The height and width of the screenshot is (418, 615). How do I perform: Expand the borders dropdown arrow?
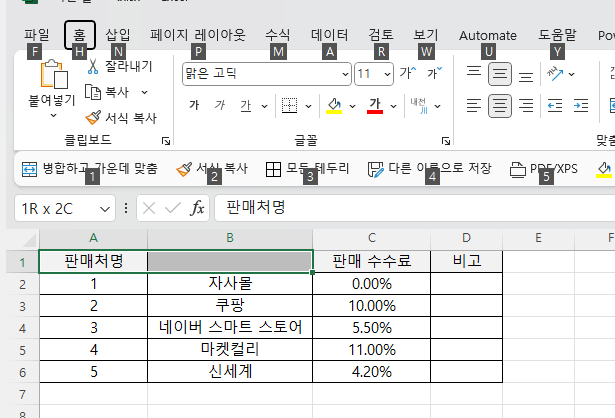coord(309,106)
